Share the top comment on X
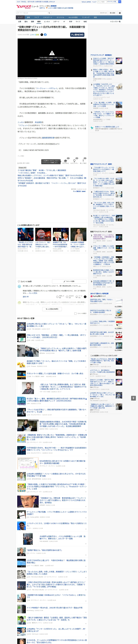The width and height of the screenshot is (138, 644). tap(85, 297)
